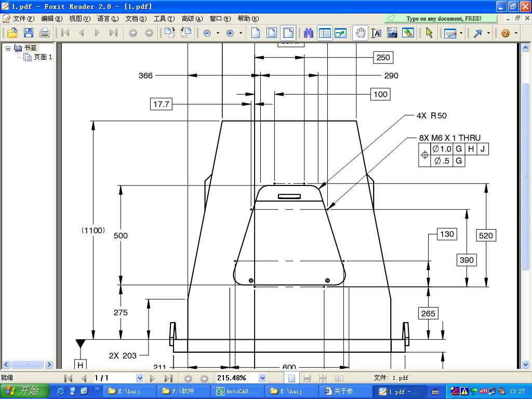This screenshot has height=399, width=532.
Task: Click previous view button in top toolbar
Action: click(x=133, y=33)
